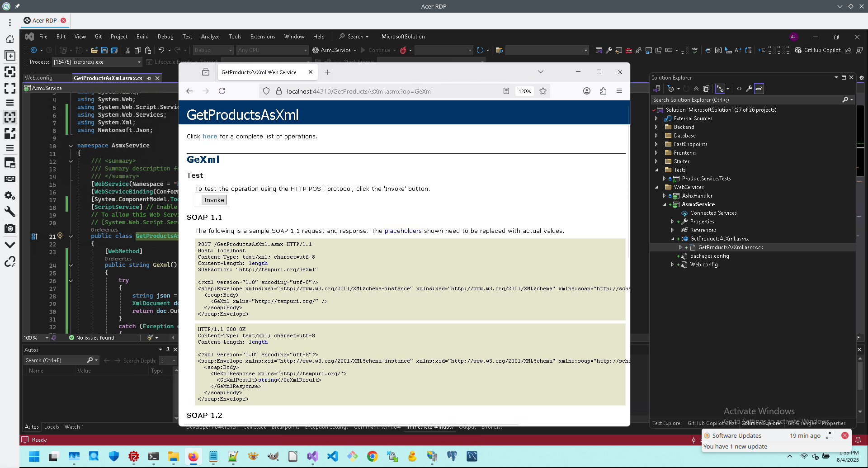
Task: Switch to the Locals tab
Action: point(52,427)
